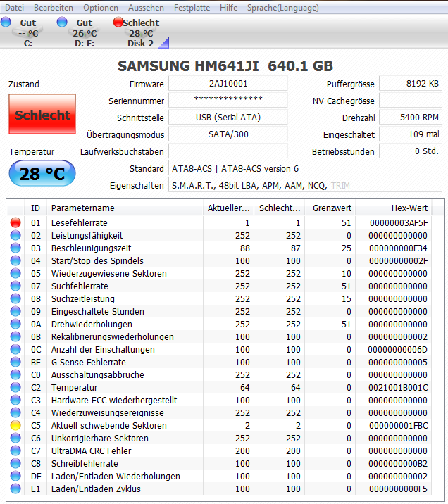Screen dimensions: 448x504
Task: Click the blue status icon for Leistungsfähigkeit
Action: (x=15, y=235)
